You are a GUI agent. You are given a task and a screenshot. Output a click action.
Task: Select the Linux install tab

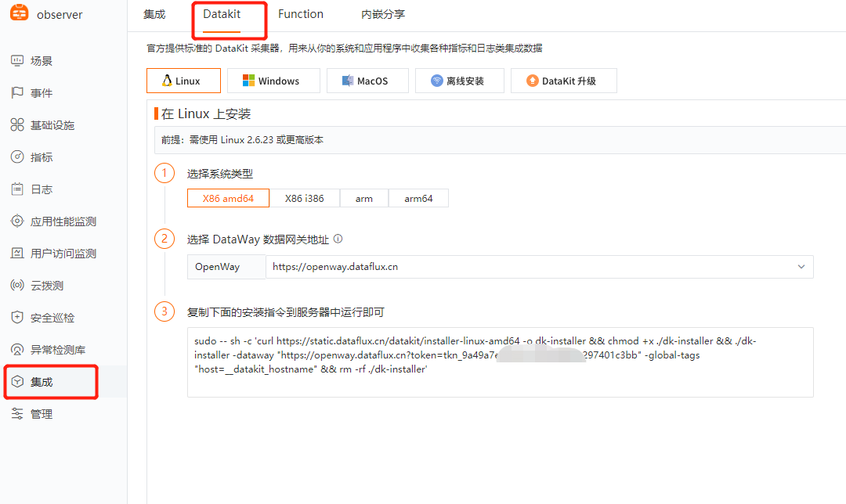click(x=183, y=81)
